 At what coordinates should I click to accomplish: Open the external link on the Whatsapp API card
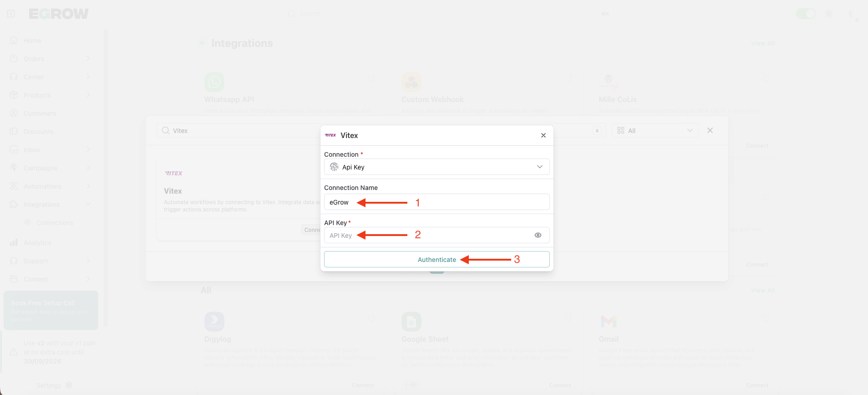(x=371, y=78)
